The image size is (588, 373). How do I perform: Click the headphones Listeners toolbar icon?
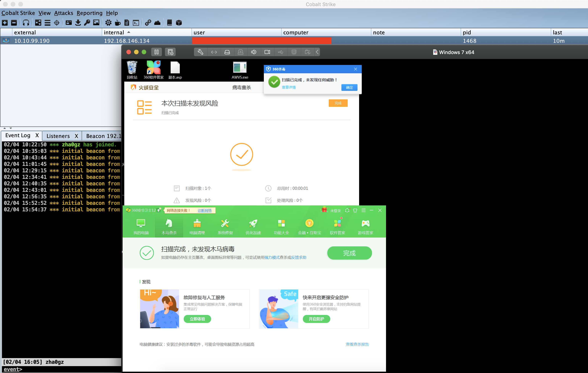(x=26, y=23)
